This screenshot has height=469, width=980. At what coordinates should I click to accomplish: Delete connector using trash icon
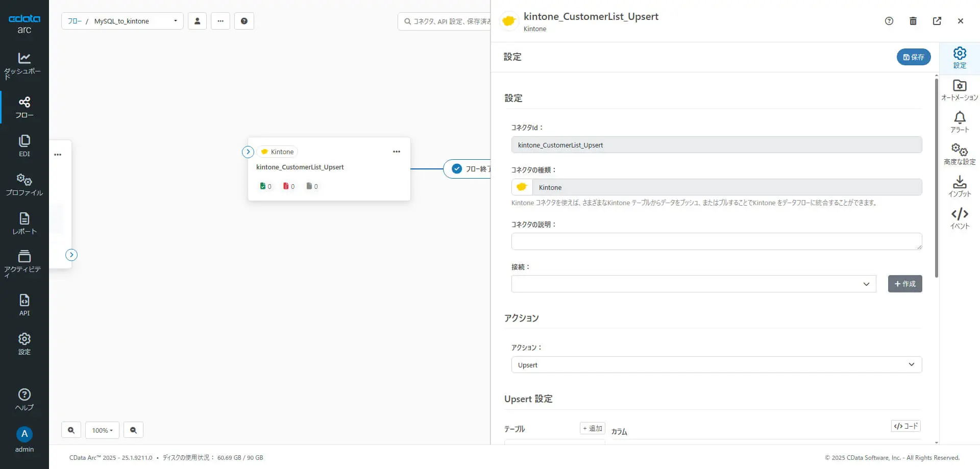click(x=913, y=21)
